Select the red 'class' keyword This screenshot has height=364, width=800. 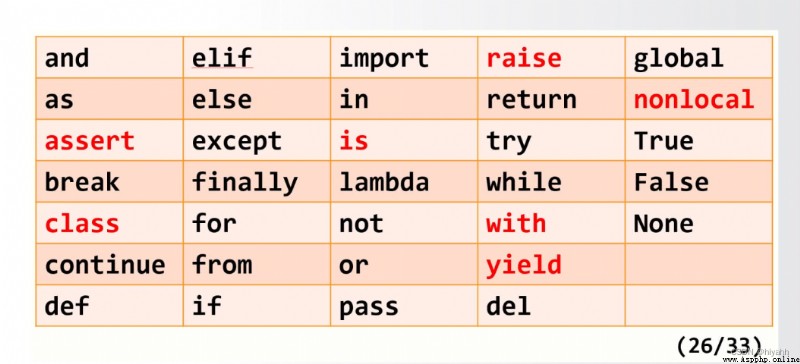point(82,224)
